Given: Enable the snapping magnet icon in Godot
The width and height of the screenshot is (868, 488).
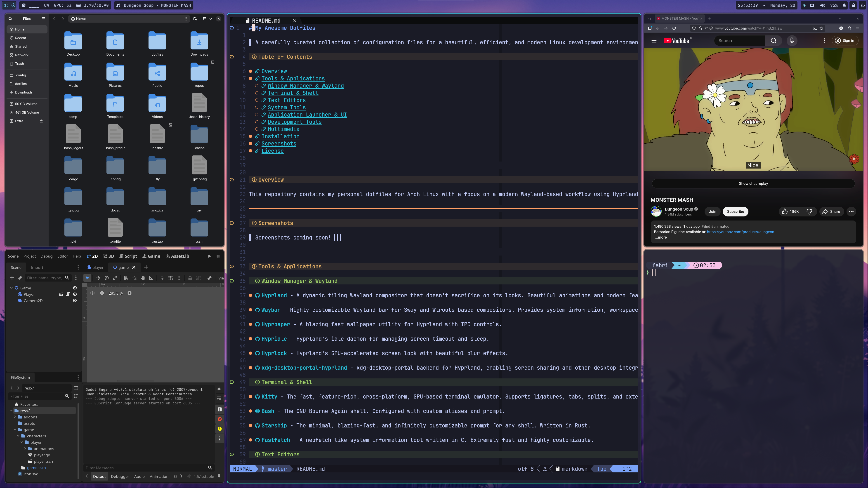Looking at the screenshot, I should click(163, 278).
